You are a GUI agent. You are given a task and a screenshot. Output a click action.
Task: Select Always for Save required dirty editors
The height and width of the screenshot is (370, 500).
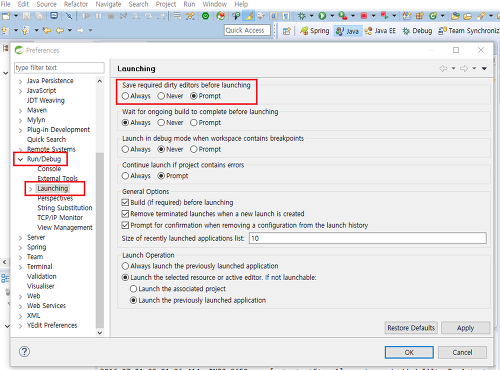coord(136,96)
